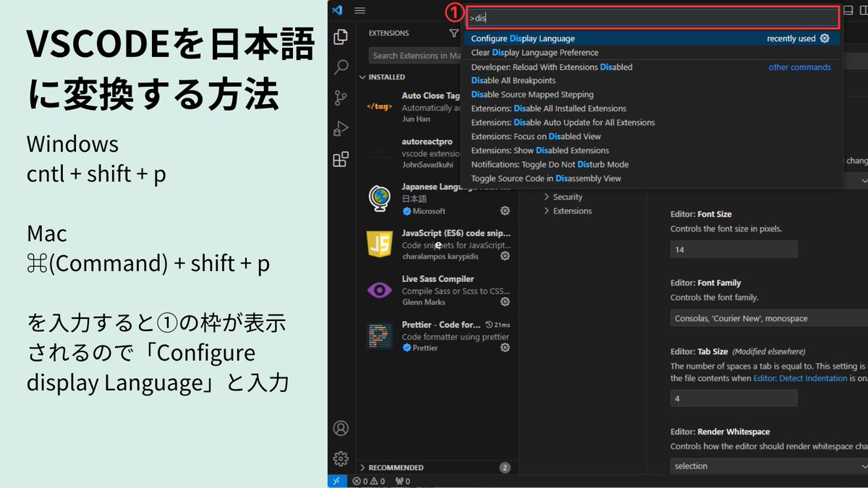
Task: Click the Microsoft verified publisher label
Action: click(424, 211)
